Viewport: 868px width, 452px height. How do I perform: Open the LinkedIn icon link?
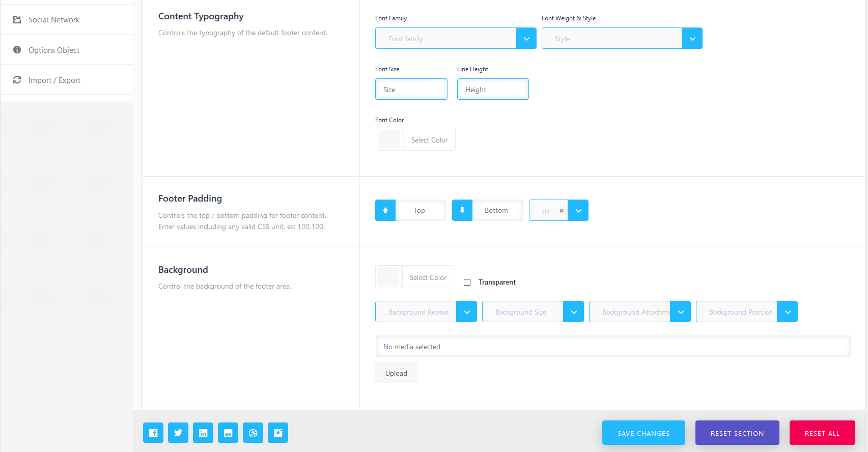pyautogui.click(x=203, y=433)
